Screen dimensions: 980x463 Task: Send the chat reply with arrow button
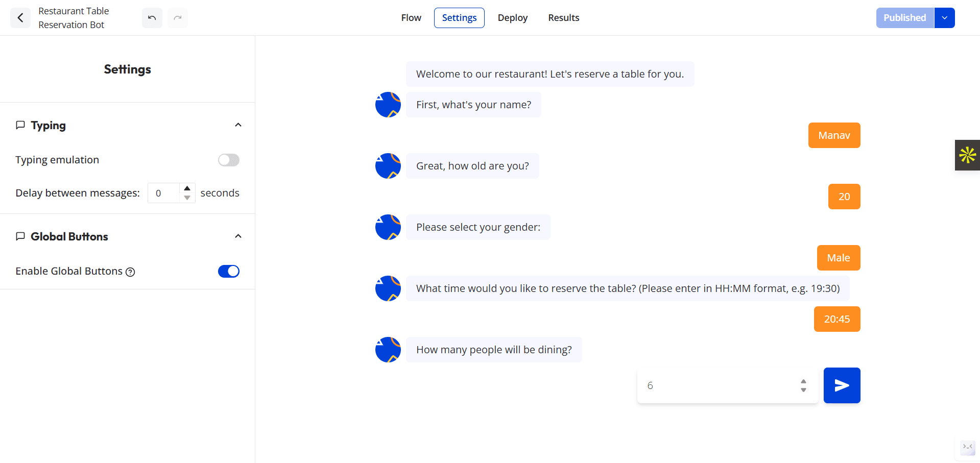[842, 385]
